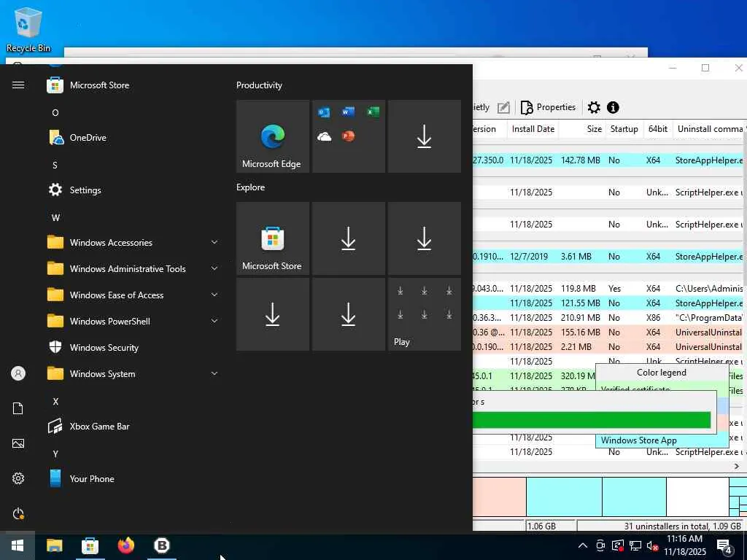Click the Play folder tile

[424, 314]
